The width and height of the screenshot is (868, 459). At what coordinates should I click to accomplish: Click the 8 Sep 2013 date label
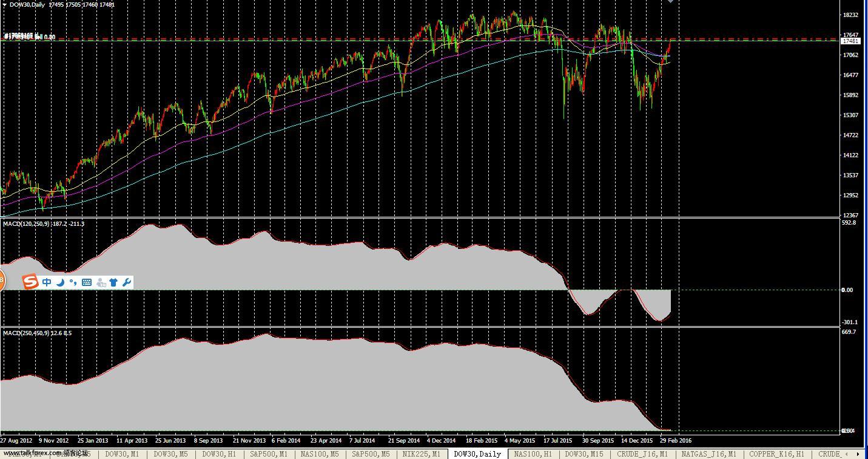click(x=208, y=441)
